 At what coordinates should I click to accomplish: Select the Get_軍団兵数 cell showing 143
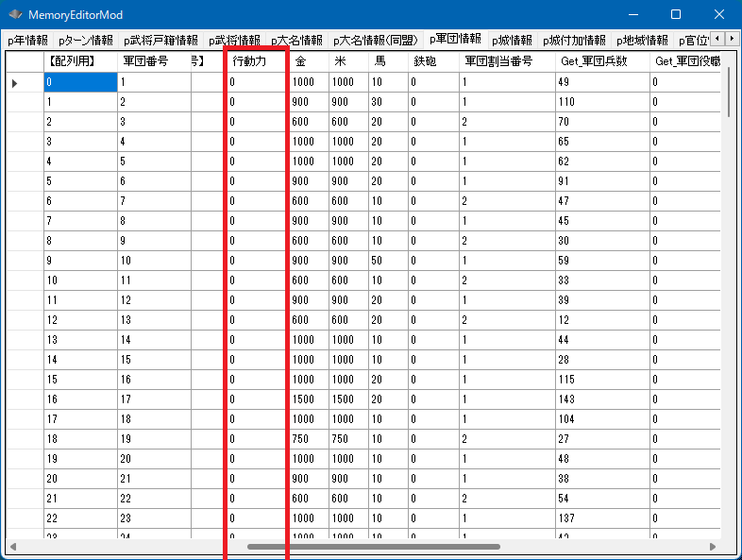(x=601, y=399)
